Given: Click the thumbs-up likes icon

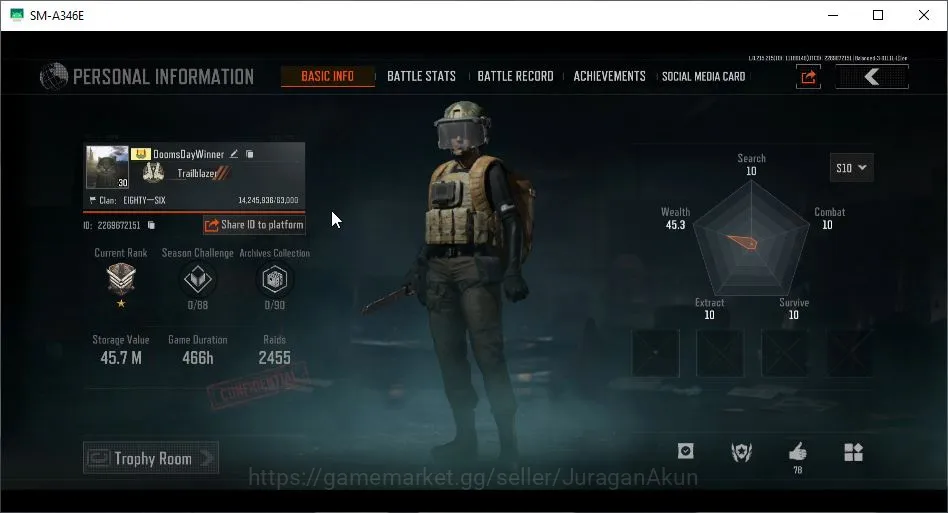Looking at the screenshot, I should tap(797, 452).
